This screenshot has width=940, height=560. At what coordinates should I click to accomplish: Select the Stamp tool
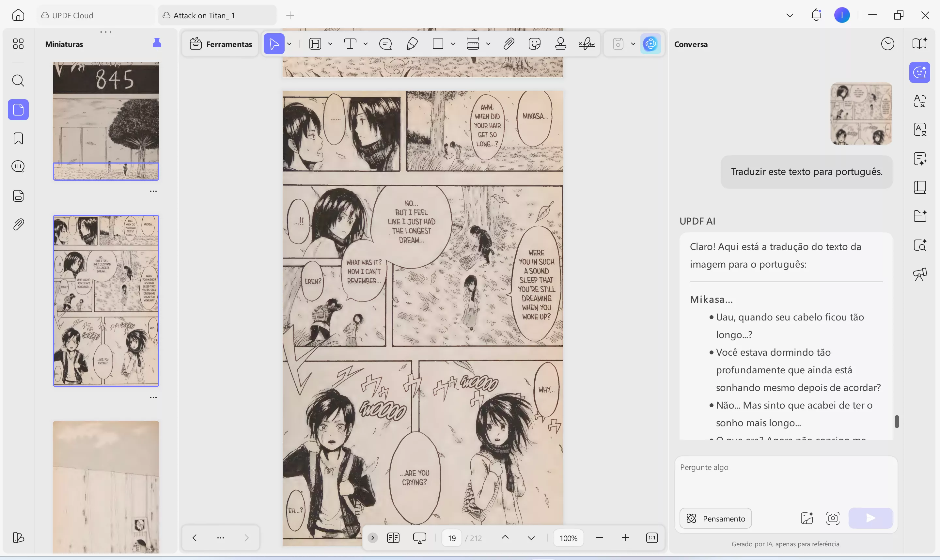coord(561,43)
